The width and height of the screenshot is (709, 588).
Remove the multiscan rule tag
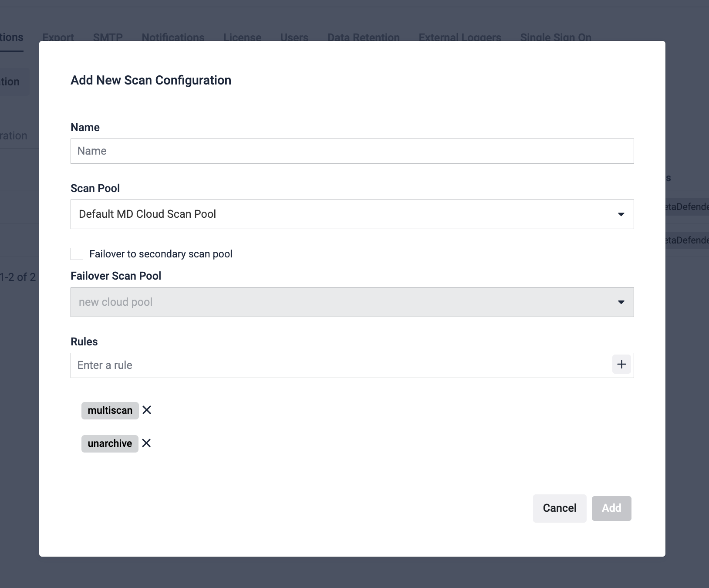[x=147, y=410]
